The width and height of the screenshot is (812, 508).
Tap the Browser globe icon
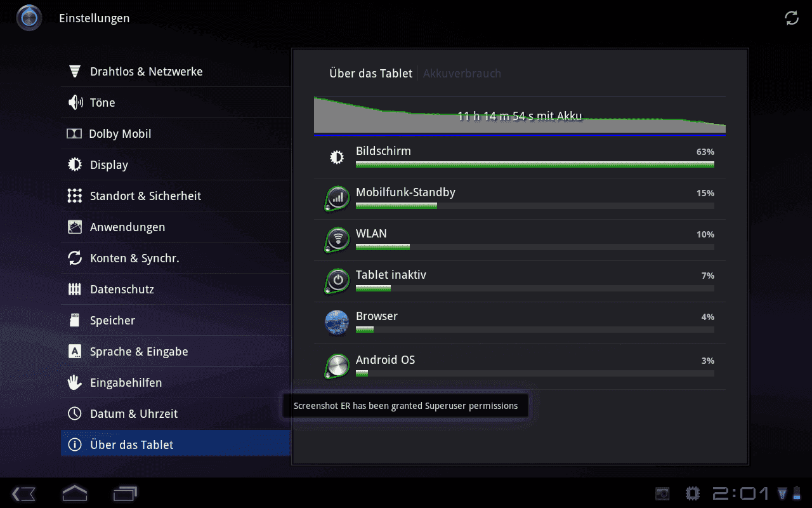pyautogui.click(x=337, y=323)
